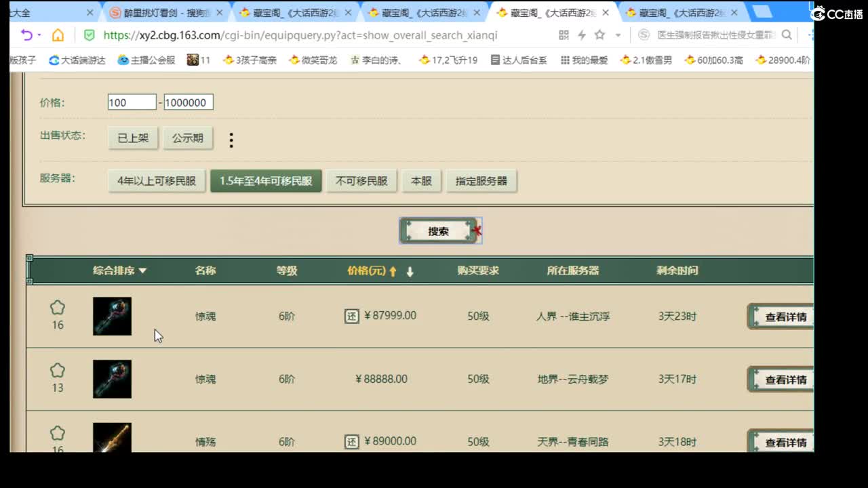Click the magnifier search icon
The image size is (868, 488).
787,35
